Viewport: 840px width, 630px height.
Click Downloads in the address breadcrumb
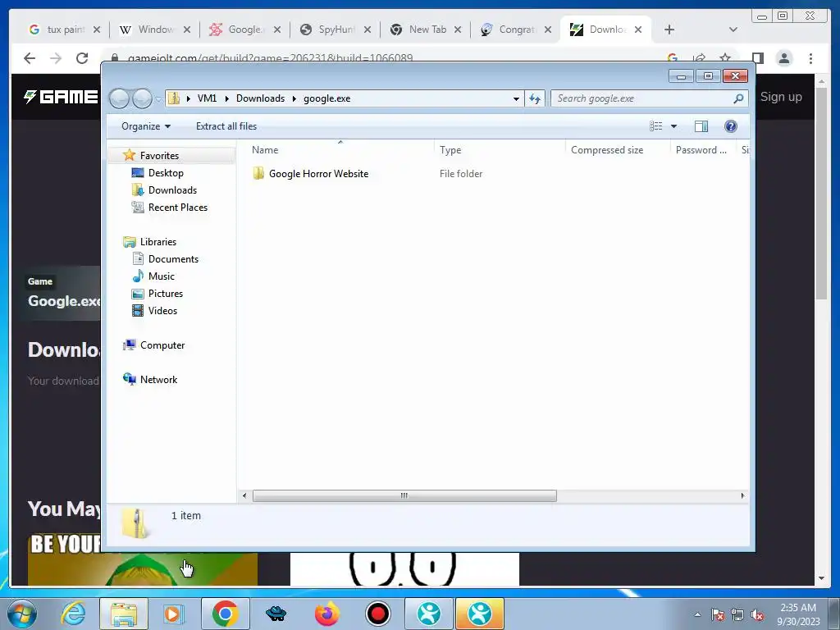(260, 98)
